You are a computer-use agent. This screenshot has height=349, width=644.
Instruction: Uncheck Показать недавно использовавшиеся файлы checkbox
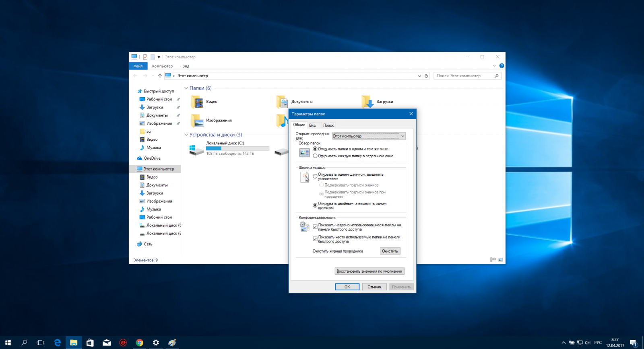click(x=315, y=227)
